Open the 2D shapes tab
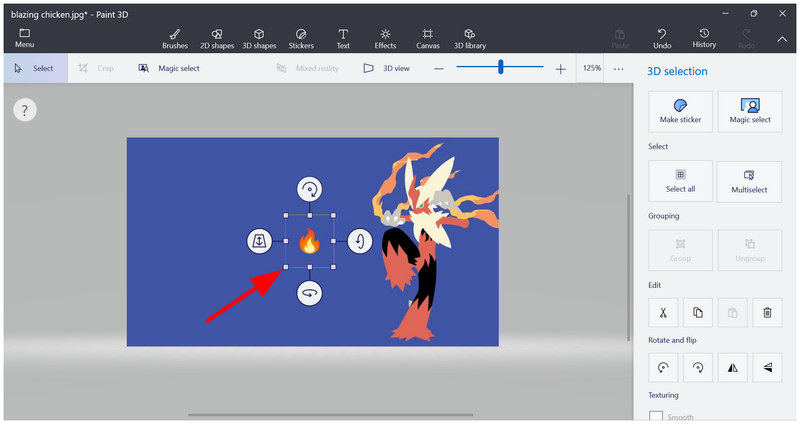Screen dimensions: 800x424 (217, 39)
